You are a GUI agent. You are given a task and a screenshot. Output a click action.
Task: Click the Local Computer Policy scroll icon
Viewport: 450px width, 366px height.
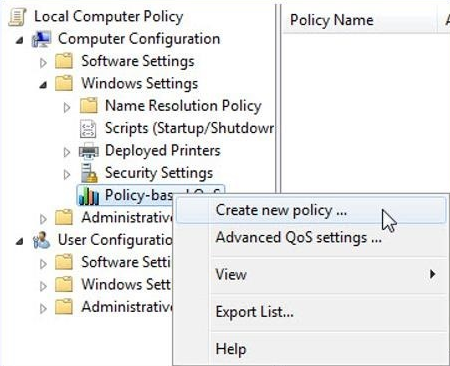[17, 17]
